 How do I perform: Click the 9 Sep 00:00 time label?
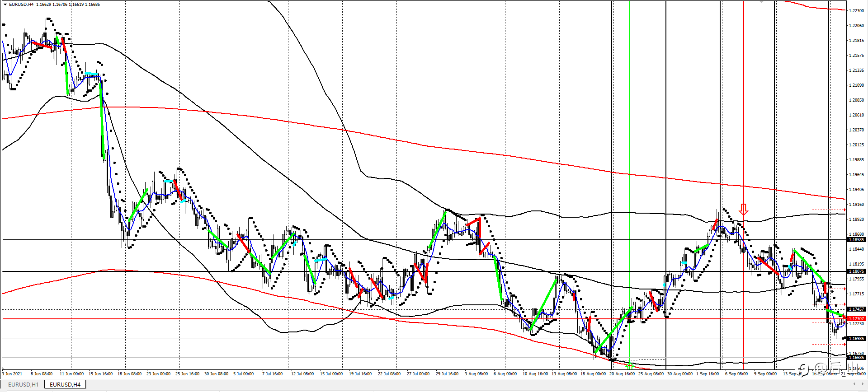coord(765,374)
